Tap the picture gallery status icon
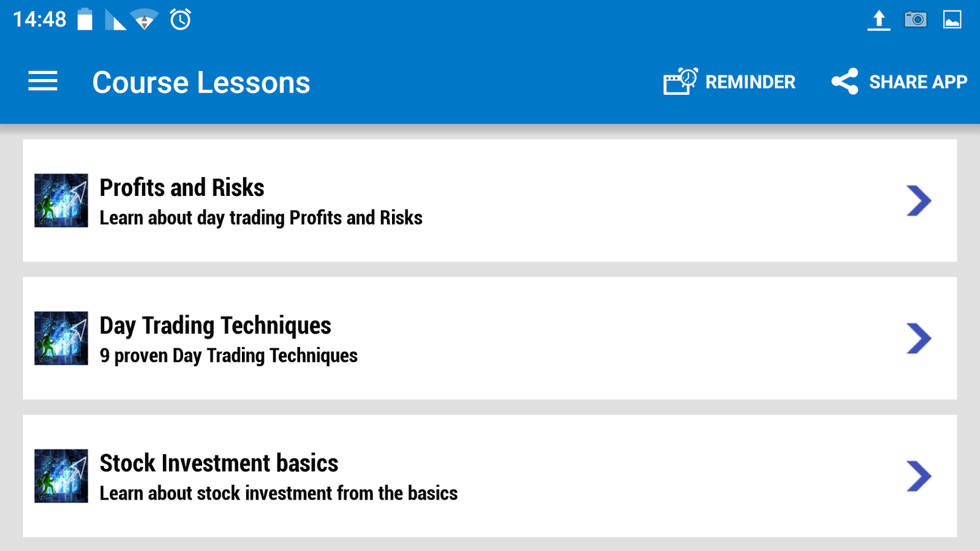Screen dimensions: 980x551 952,20
